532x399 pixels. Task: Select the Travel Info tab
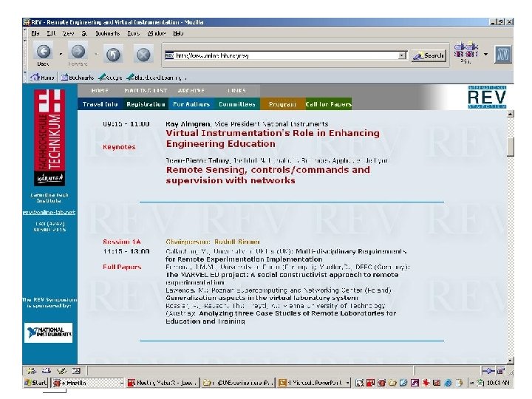(x=100, y=104)
